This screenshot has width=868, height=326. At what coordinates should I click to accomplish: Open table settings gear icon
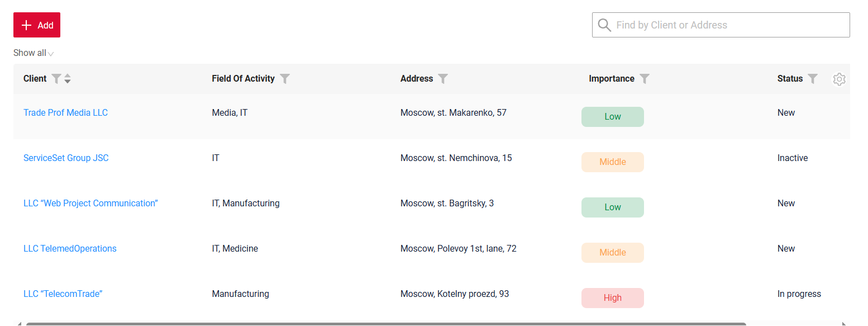tap(839, 79)
